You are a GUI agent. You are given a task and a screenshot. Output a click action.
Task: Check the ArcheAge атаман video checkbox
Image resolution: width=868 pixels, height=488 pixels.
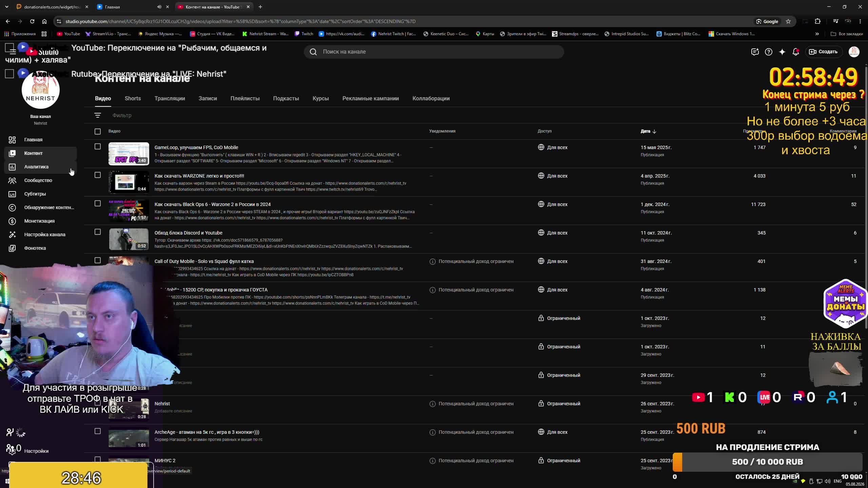(x=98, y=431)
